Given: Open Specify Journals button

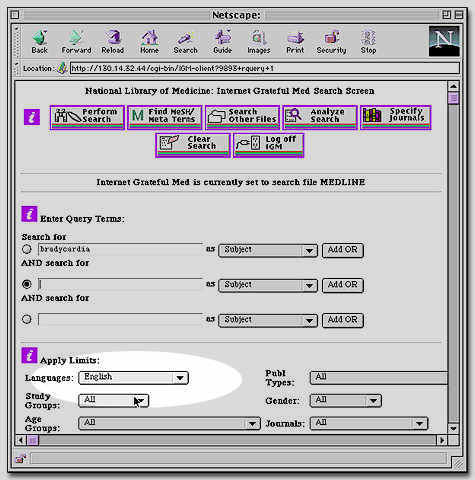Looking at the screenshot, I should (x=396, y=117).
